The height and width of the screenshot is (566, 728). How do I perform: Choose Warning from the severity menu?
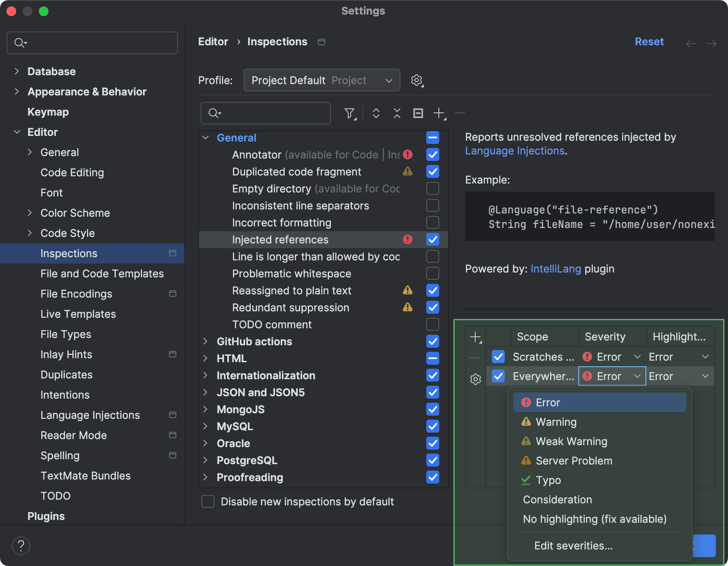click(x=599, y=422)
